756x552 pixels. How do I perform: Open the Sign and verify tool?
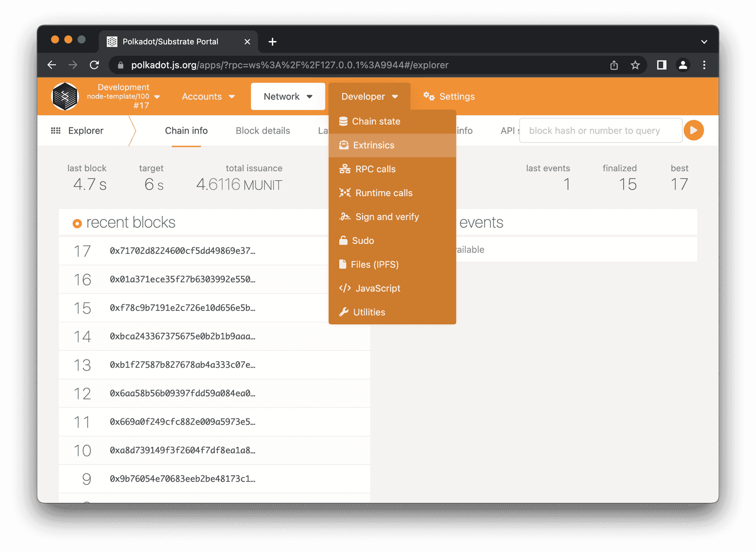[x=387, y=216]
